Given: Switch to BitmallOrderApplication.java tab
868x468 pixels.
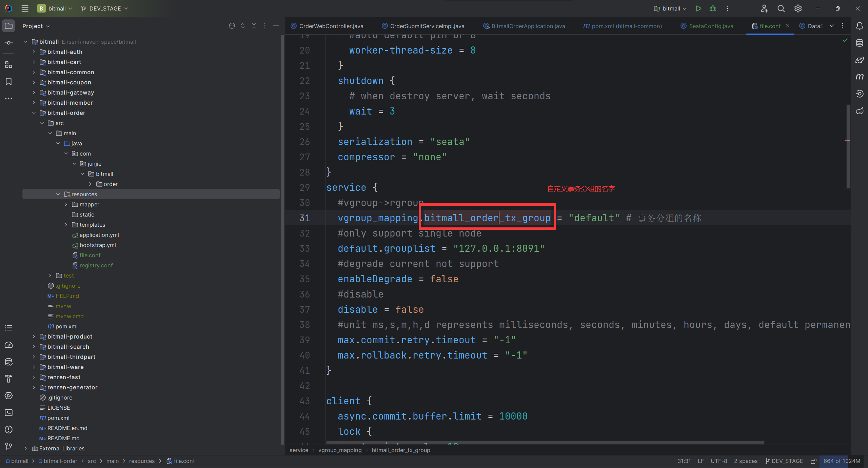Looking at the screenshot, I should tap(524, 26).
